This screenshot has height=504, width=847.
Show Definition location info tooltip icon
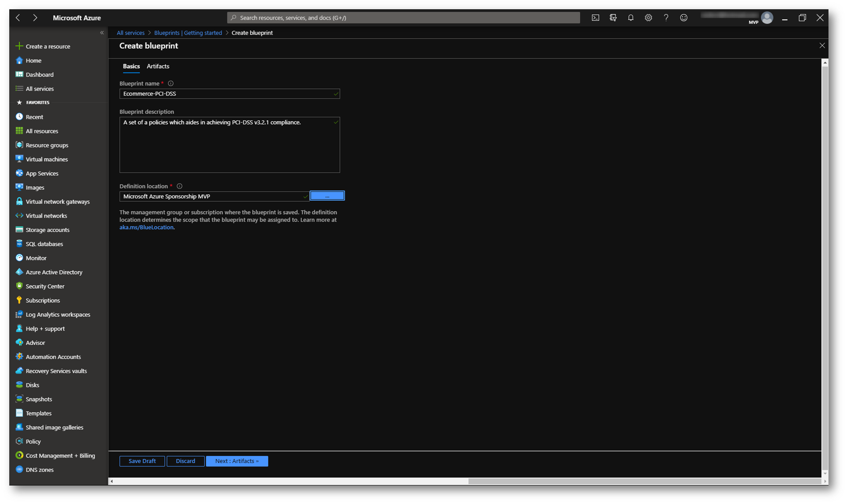179,186
